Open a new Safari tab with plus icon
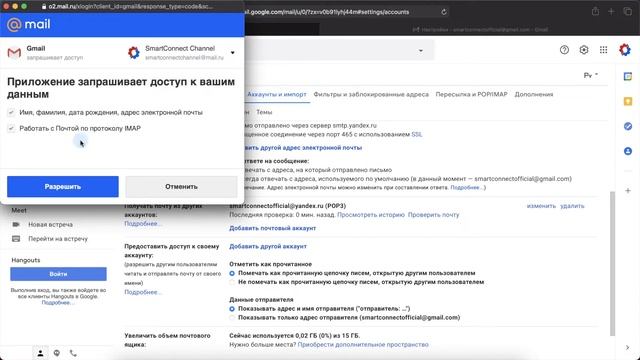 click(x=611, y=12)
